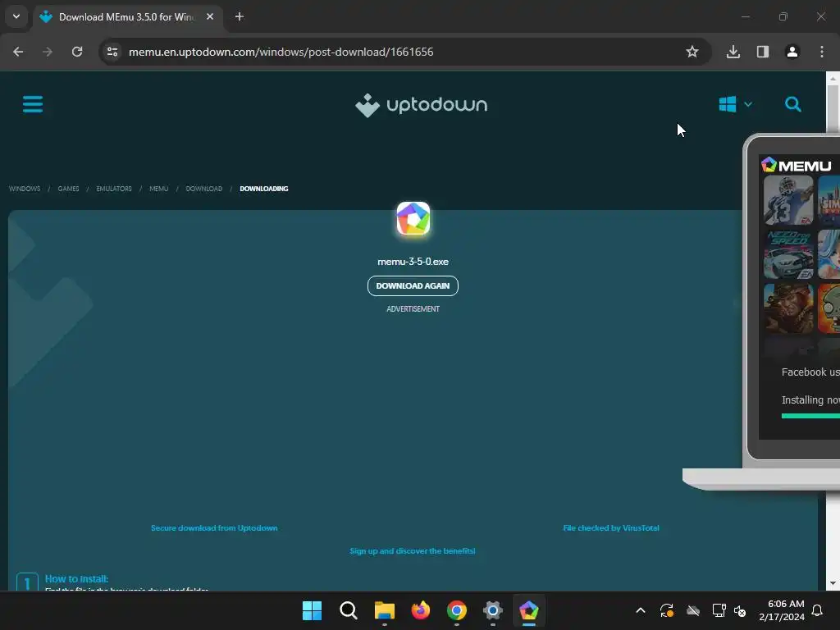
Task: Go to EMULATORS breadcrumb
Action: click(x=114, y=189)
